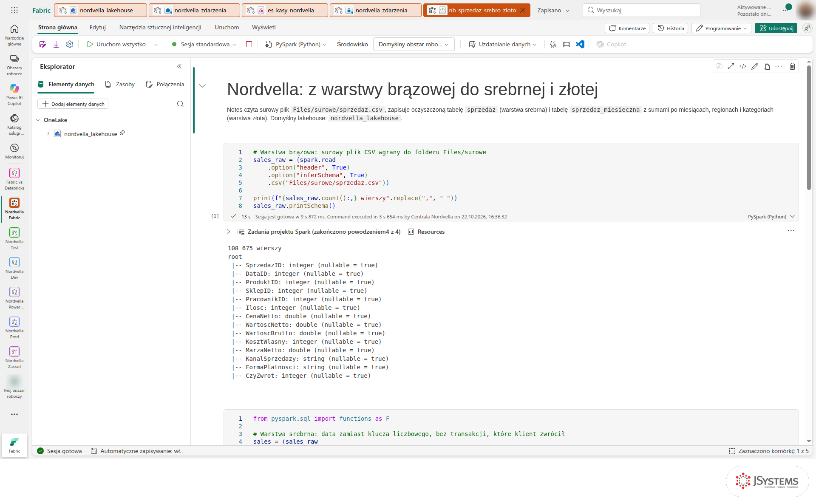The width and height of the screenshot is (816, 504).
Task: Open Historia button
Action: coord(670,28)
